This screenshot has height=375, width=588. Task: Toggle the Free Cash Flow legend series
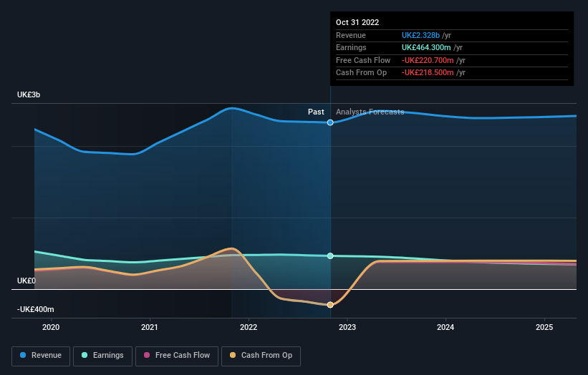[177, 356]
